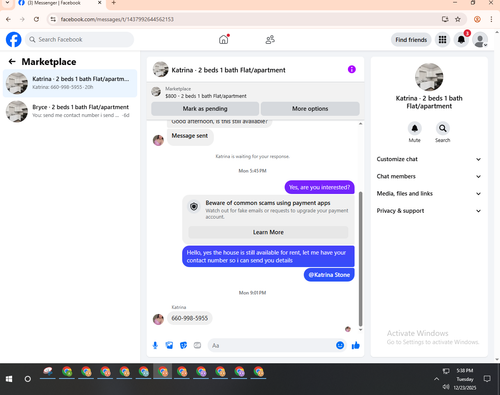Viewport: 500px width, 395px height.
Task: Open the Windows Start menu
Action: click(x=9, y=379)
